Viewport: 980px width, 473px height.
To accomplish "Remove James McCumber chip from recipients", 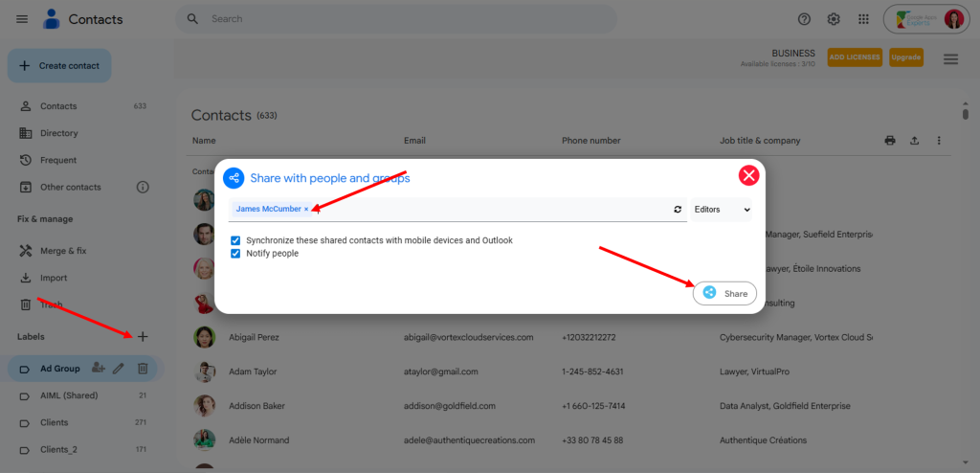I will (x=306, y=209).
